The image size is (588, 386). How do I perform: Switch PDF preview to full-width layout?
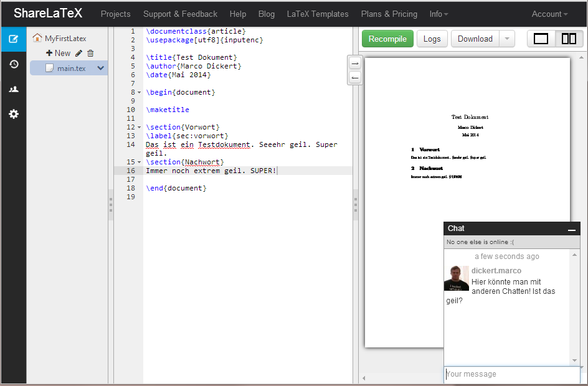click(540, 38)
